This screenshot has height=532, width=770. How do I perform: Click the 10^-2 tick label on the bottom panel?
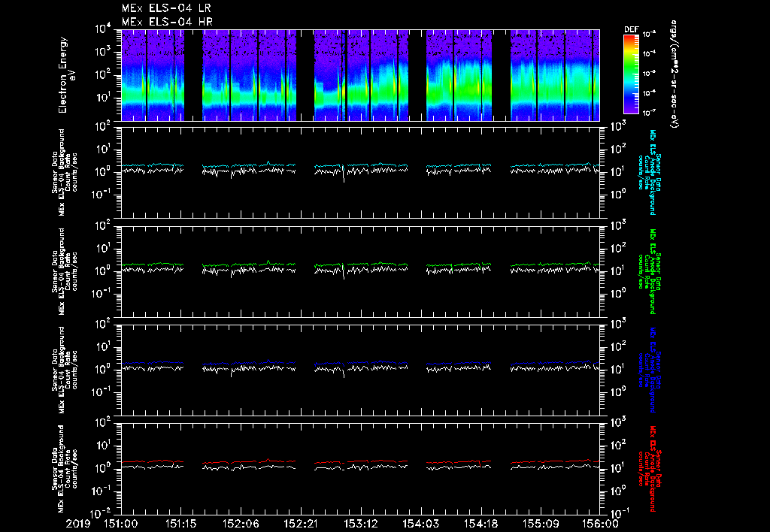[102, 513]
